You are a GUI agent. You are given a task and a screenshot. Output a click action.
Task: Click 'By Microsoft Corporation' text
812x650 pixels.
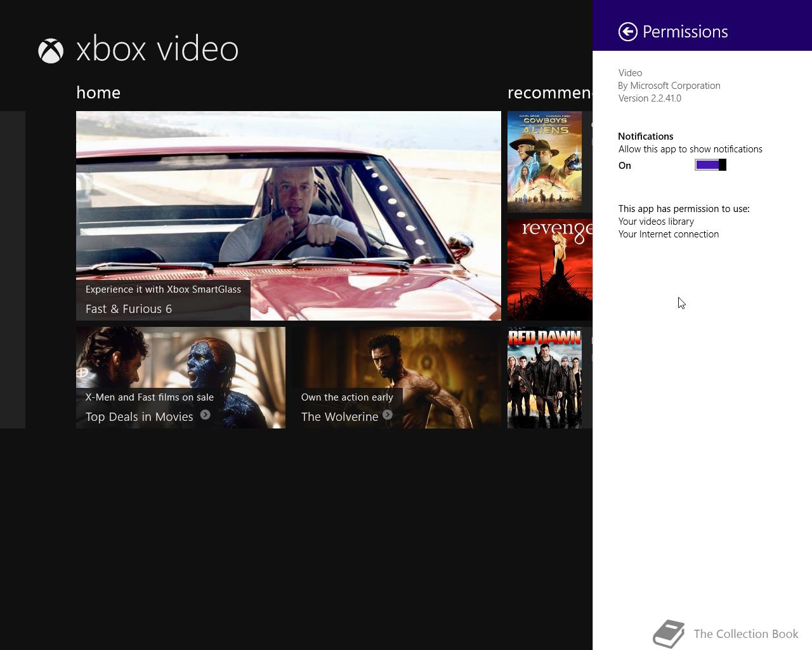coord(669,86)
